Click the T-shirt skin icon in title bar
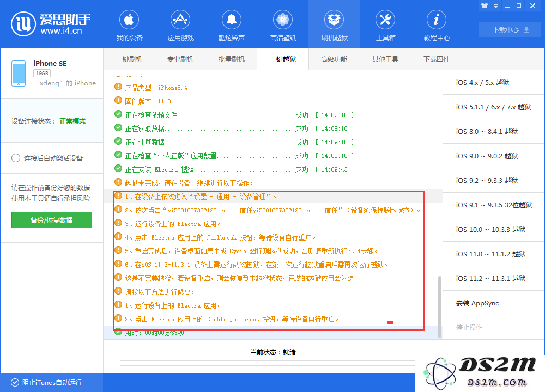Screen dimensions: 545x392 pyautogui.click(x=485, y=5)
